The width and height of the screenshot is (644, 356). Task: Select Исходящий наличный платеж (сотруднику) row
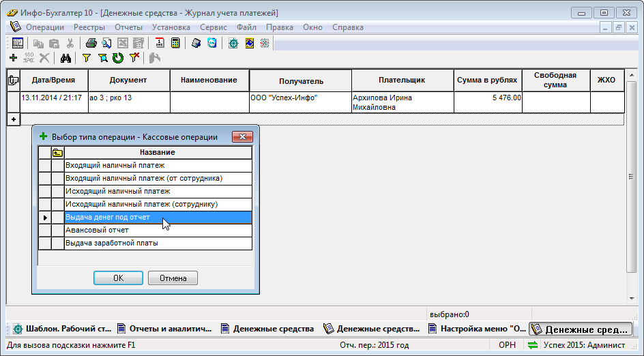[x=158, y=205]
